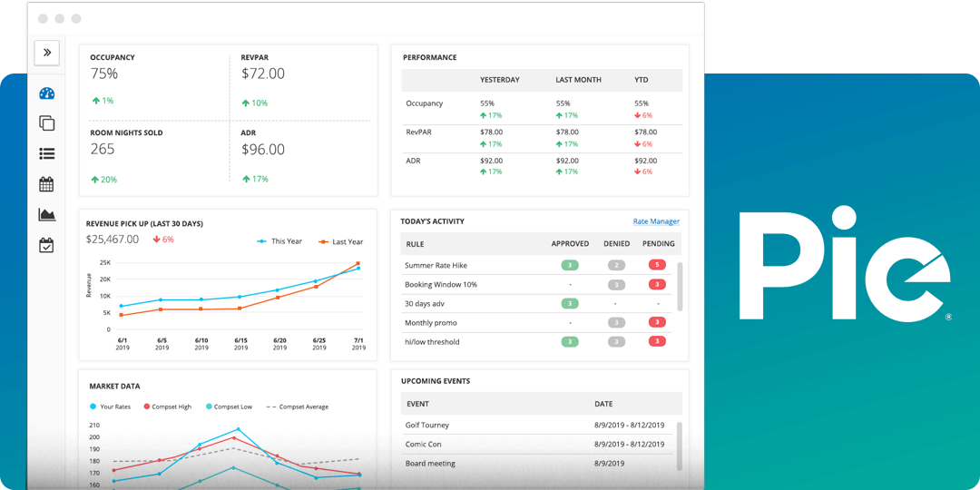Click the RevPAR $72.00 value
980x490 pixels.
click(263, 73)
